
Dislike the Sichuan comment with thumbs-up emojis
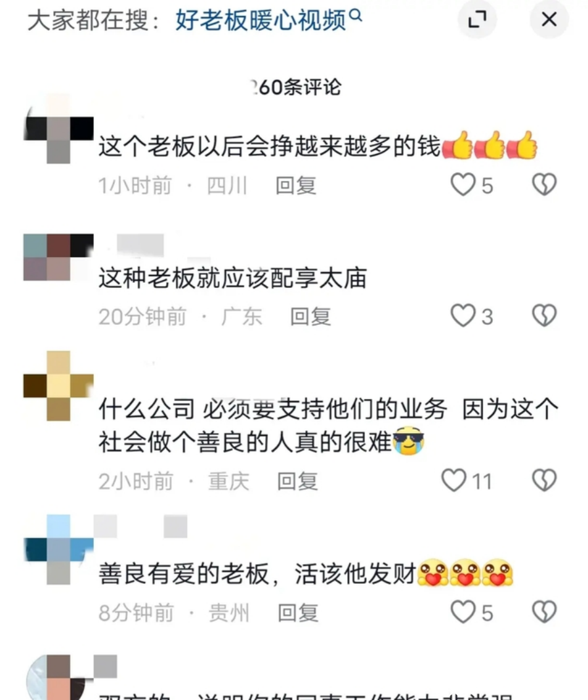tap(544, 184)
